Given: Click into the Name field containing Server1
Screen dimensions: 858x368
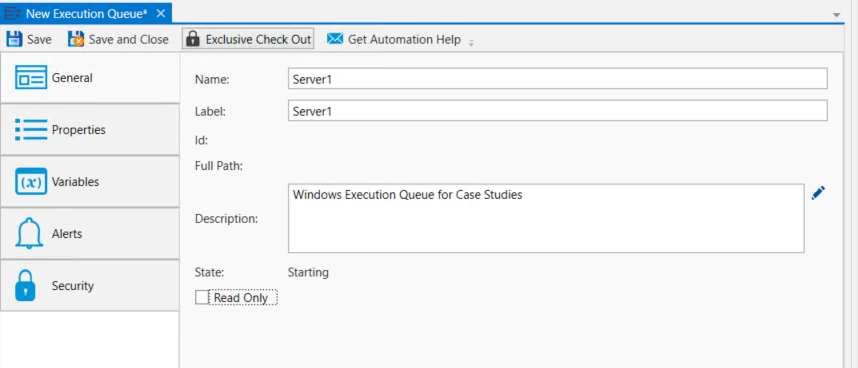Looking at the screenshot, I should (558, 79).
